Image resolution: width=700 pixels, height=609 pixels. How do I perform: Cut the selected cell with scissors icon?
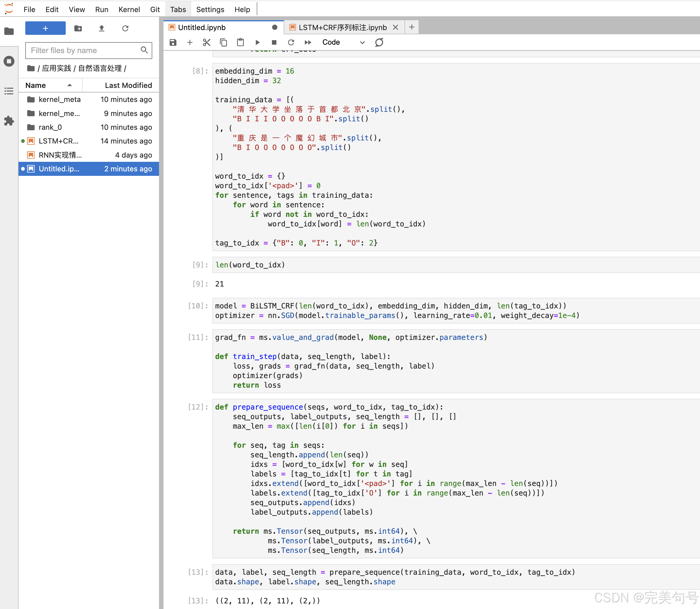[206, 42]
